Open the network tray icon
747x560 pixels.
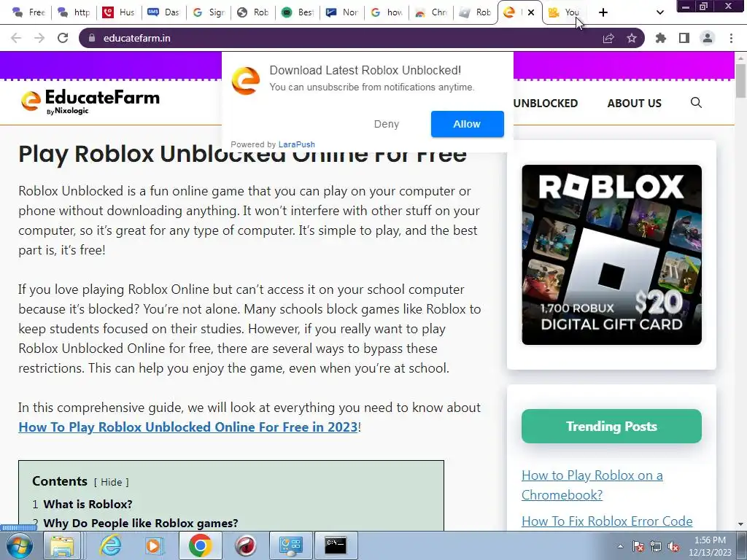(x=656, y=547)
